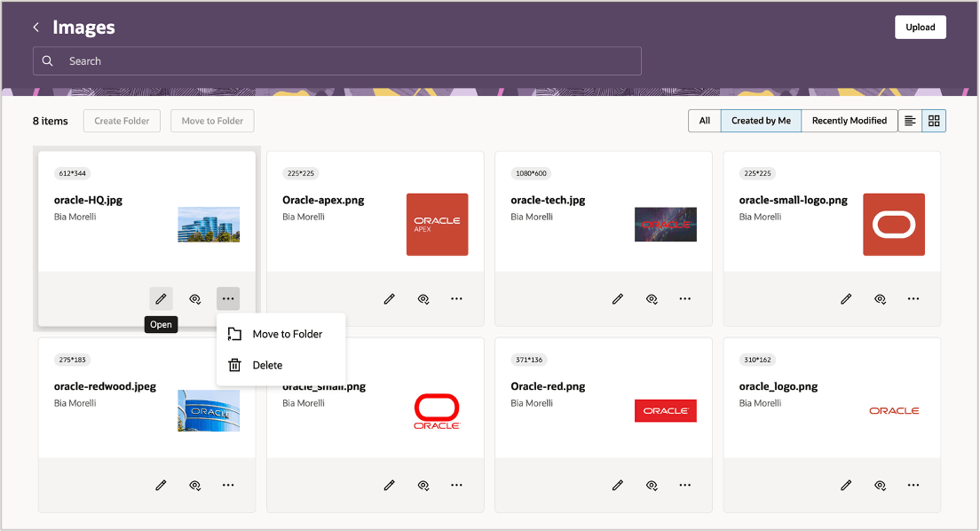
Task: Click the 612*344 dimension badge
Action: [73, 173]
